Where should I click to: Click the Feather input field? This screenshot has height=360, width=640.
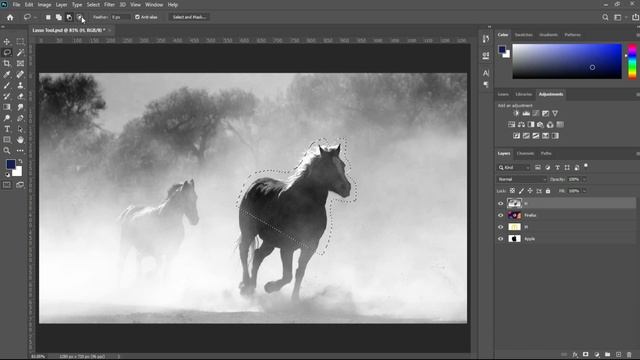coord(121,17)
